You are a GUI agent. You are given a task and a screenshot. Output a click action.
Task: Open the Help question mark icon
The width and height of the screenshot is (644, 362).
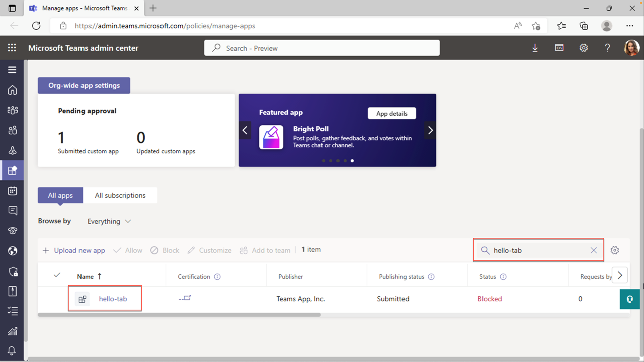(607, 48)
